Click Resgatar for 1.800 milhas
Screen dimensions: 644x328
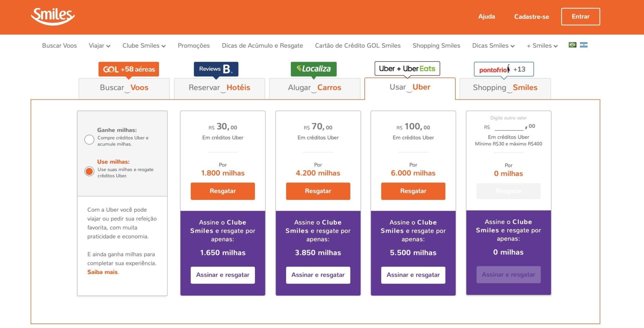[223, 191]
